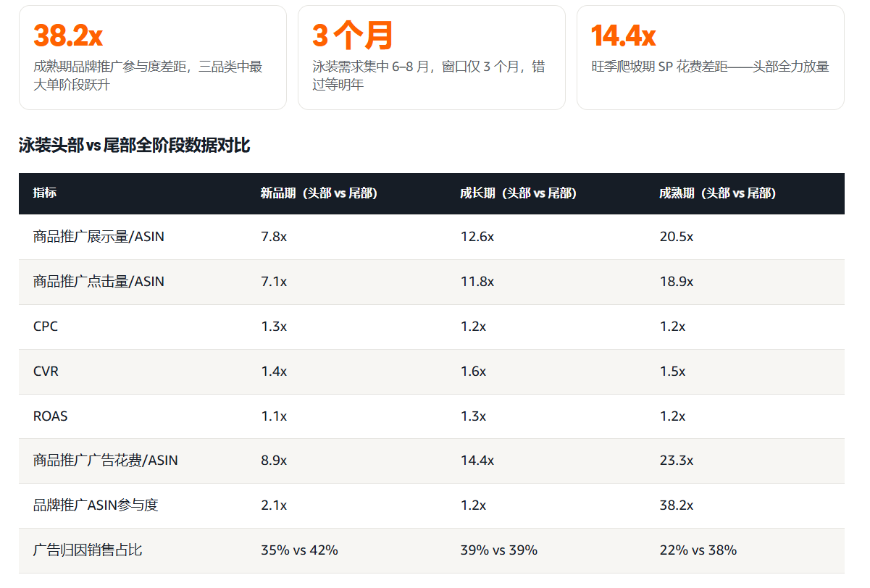Select the 商品推广广告花费/ASIN row label
Viewport: 870px width, 588px height.
pos(106,461)
